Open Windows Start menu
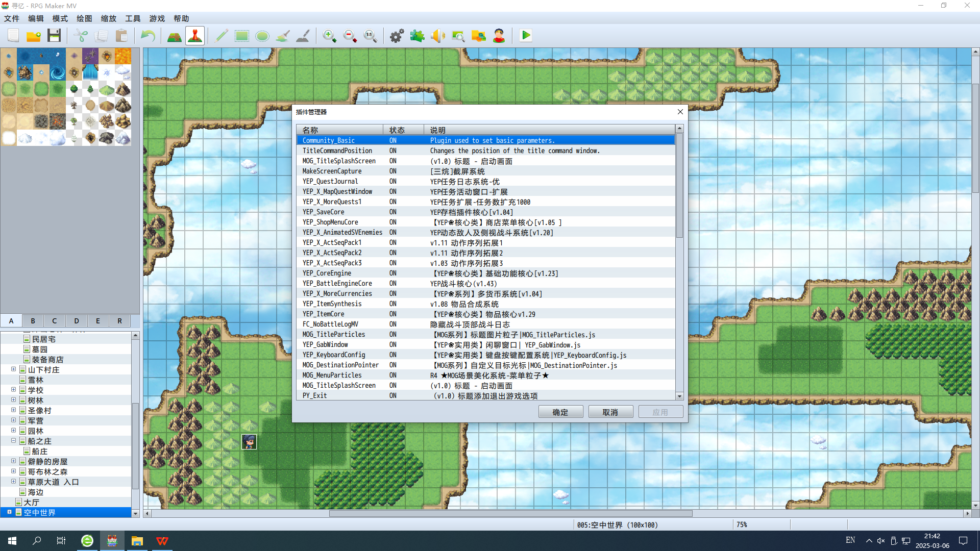Screen dimensions: 980x551 click(x=12, y=541)
